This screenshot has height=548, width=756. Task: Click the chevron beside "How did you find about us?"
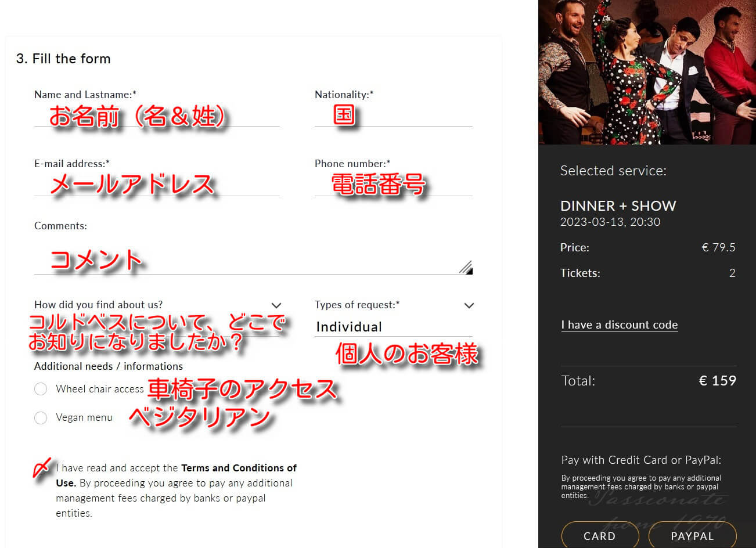point(276,305)
